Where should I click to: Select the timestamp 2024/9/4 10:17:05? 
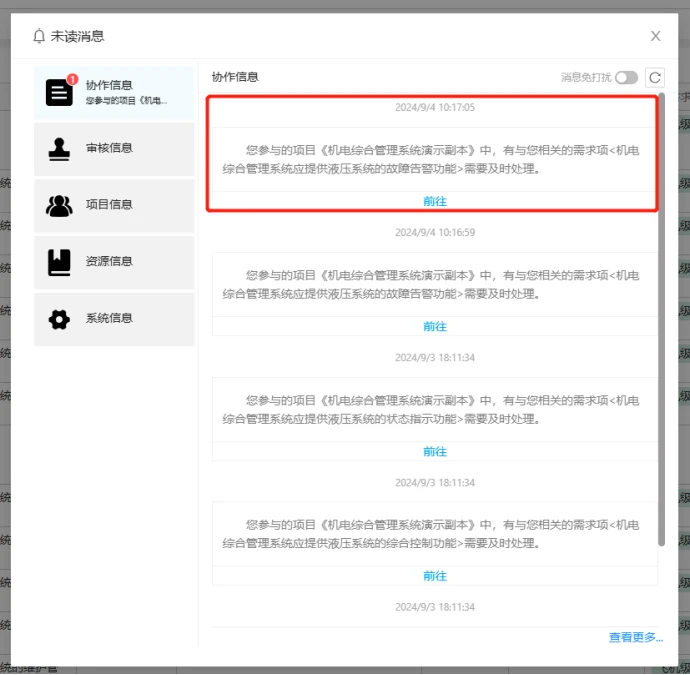[435, 107]
